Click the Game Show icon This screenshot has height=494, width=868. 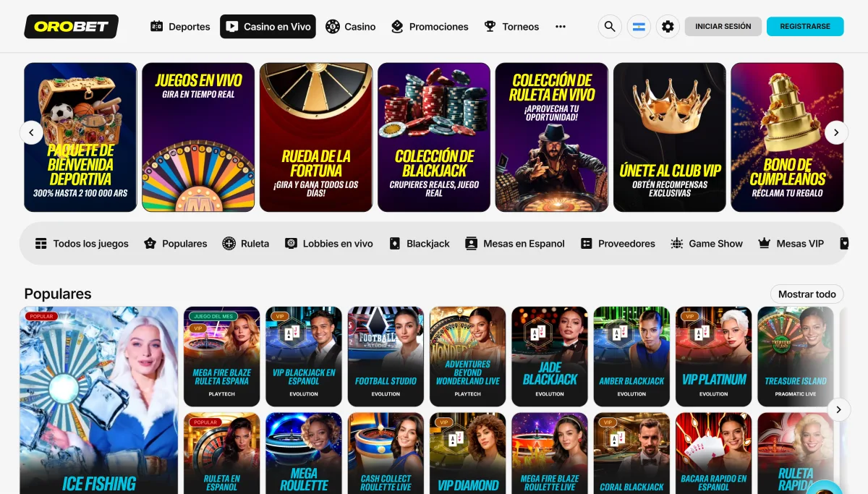pos(677,244)
